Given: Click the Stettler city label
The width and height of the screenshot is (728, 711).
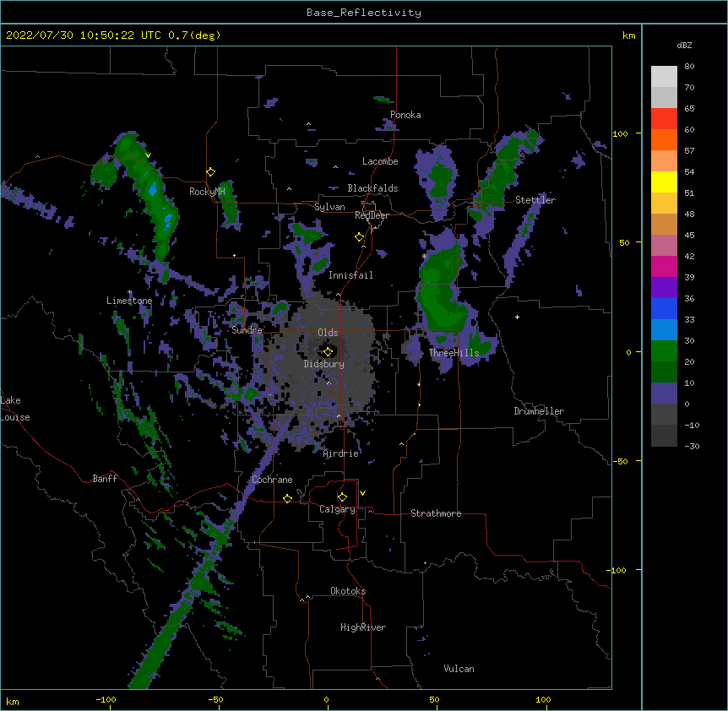Looking at the screenshot, I should pyautogui.click(x=535, y=200).
